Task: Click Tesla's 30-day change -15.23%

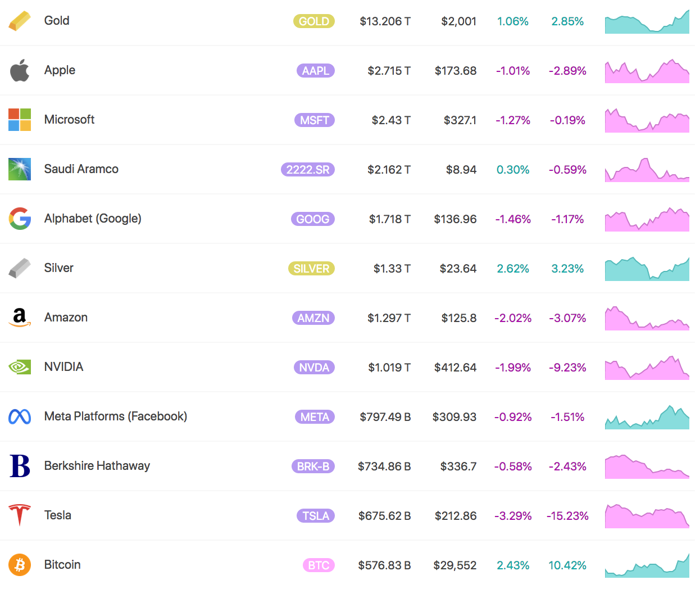Action: [567, 516]
